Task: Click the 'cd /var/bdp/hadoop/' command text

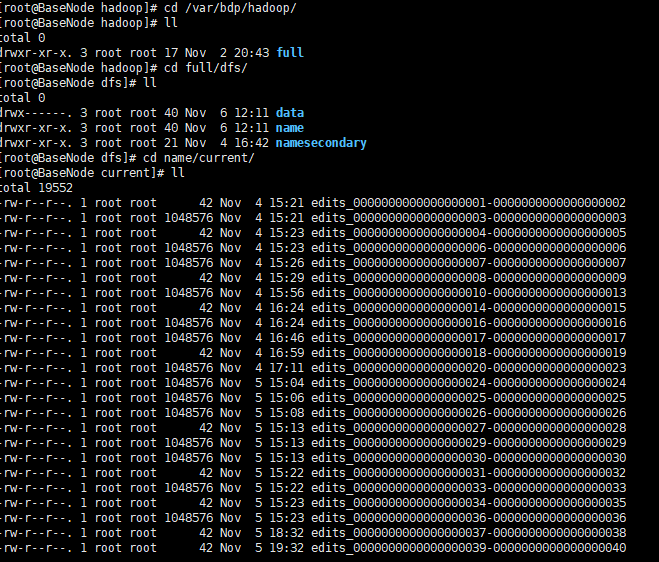Action: pos(230,8)
